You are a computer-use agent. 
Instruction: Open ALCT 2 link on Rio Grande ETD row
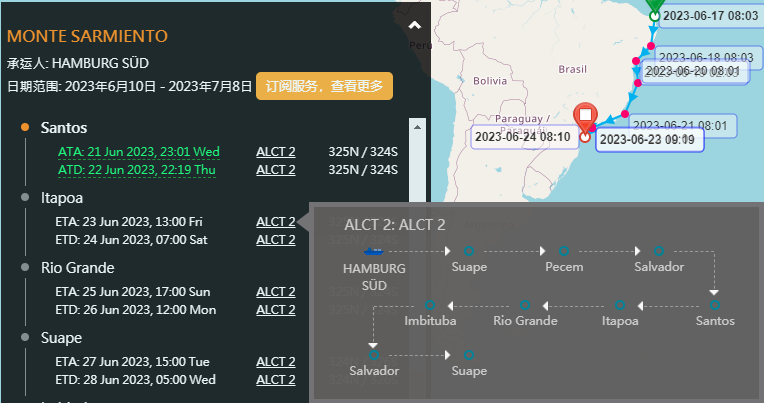pyautogui.click(x=276, y=310)
